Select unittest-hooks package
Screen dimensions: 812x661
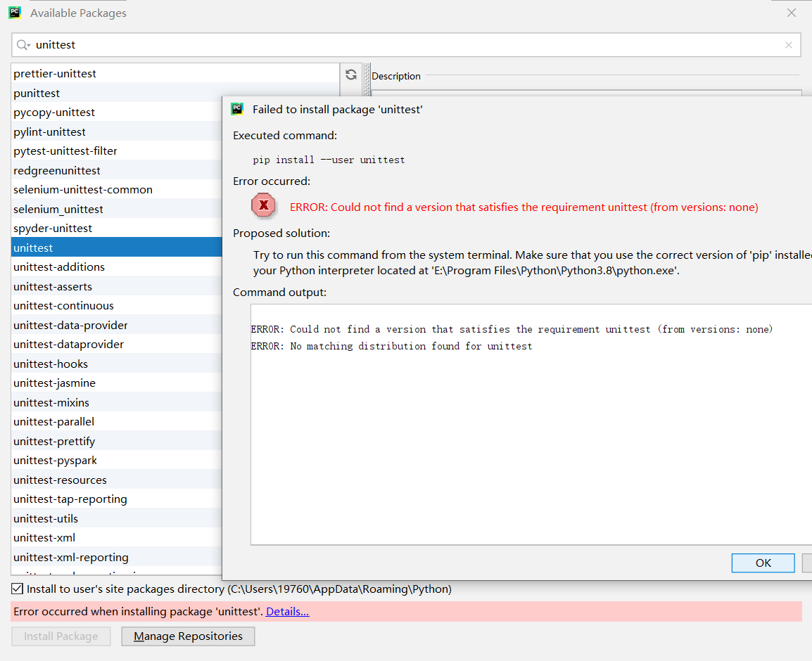coord(117,364)
